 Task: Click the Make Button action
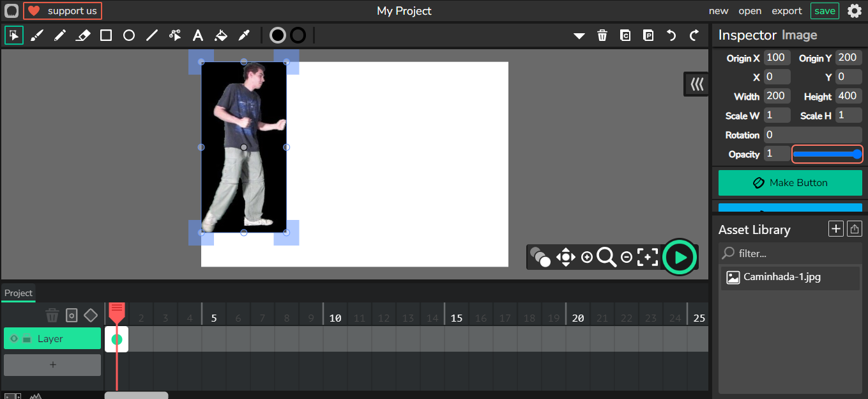[x=790, y=183]
